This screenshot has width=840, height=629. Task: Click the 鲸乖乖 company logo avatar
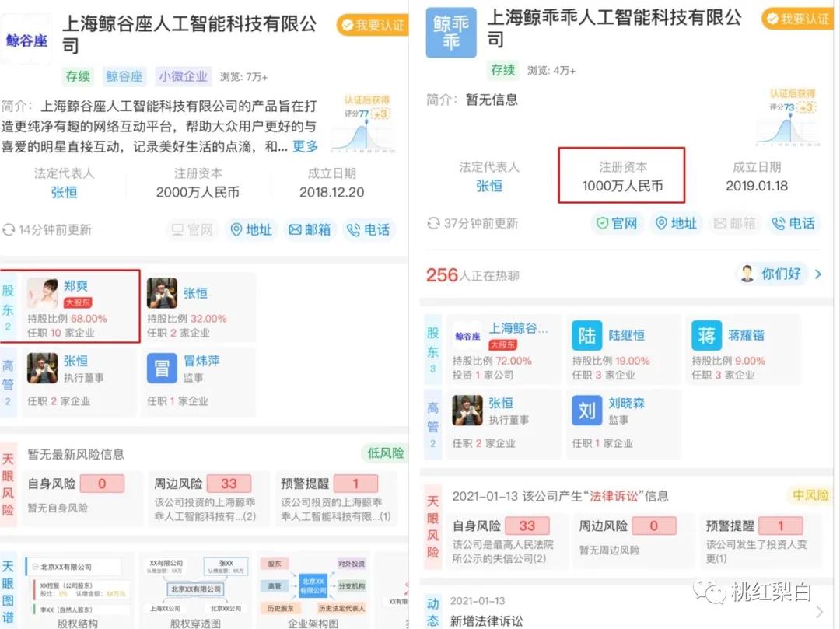(450, 33)
